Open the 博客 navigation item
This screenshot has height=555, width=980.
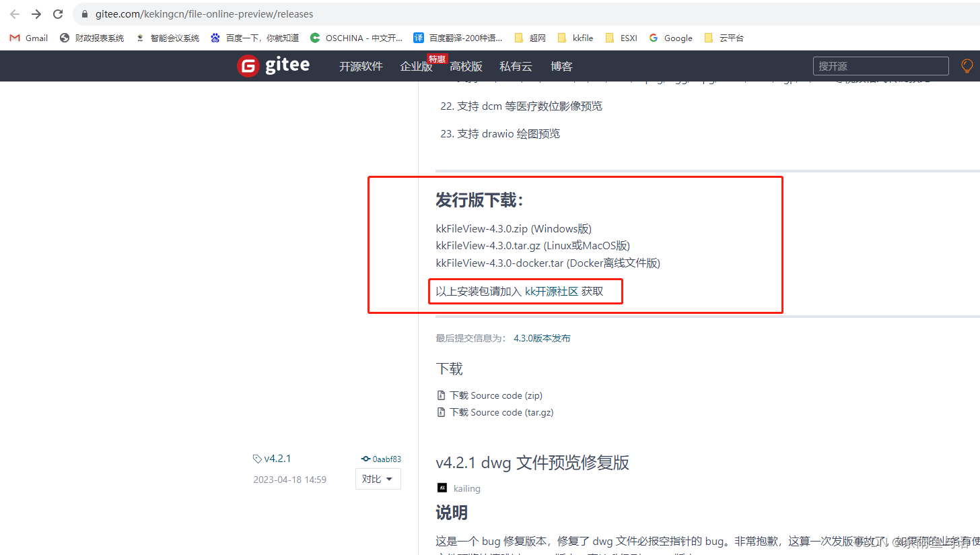pos(561,66)
